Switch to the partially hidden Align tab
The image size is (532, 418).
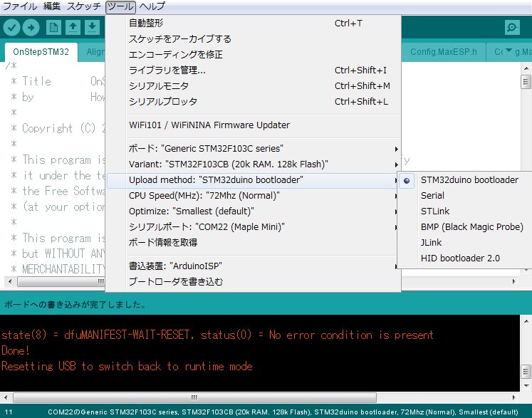pyautogui.click(x=93, y=52)
